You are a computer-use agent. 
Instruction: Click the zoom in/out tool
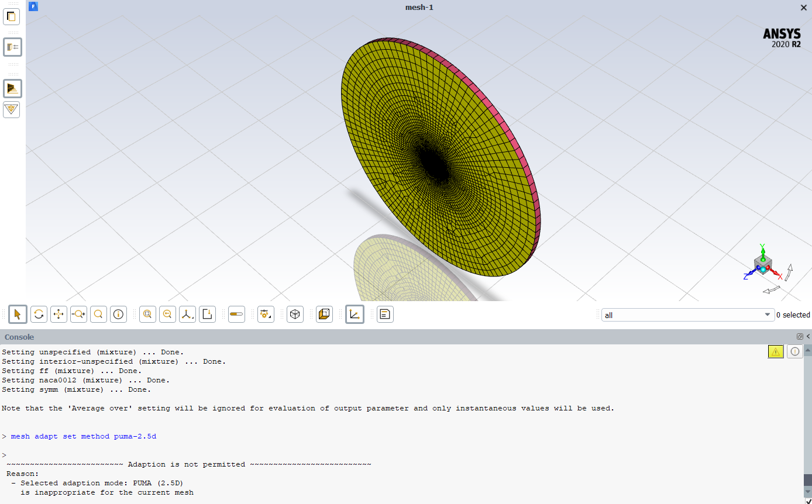pyautogui.click(x=78, y=315)
